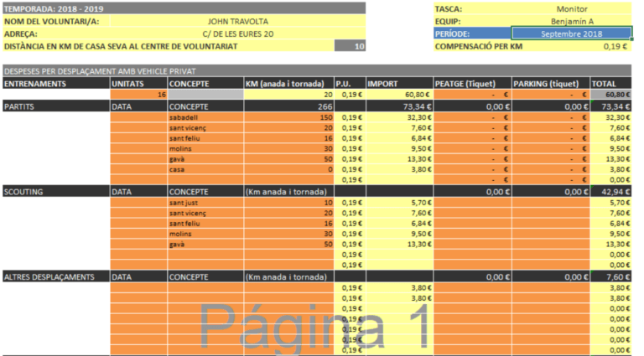Click the distance value 10 cell
This screenshot has height=356, width=644.
point(351,46)
